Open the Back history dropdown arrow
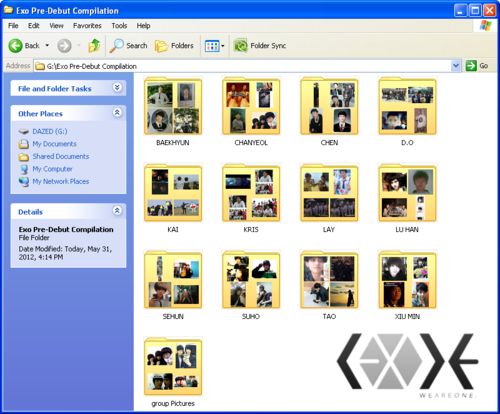Screen dimensions: 500x414 tap(47, 45)
